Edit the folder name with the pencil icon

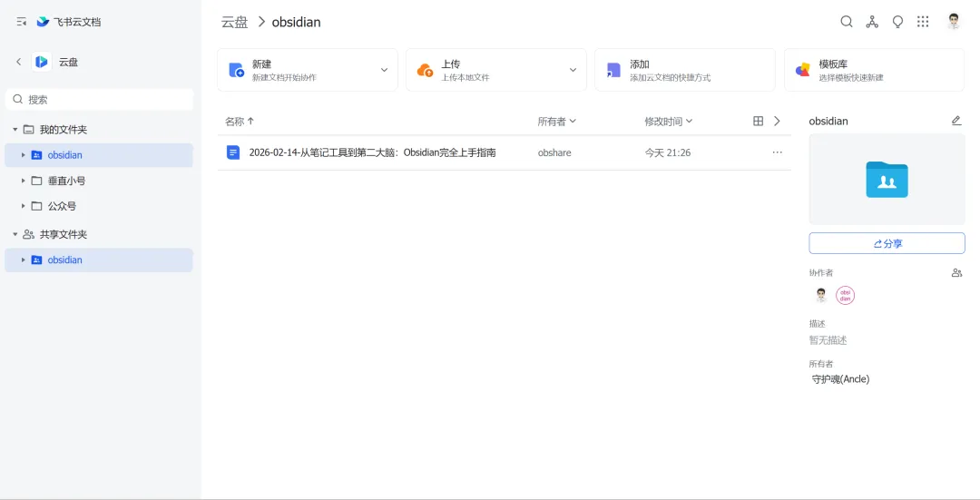[956, 121]
